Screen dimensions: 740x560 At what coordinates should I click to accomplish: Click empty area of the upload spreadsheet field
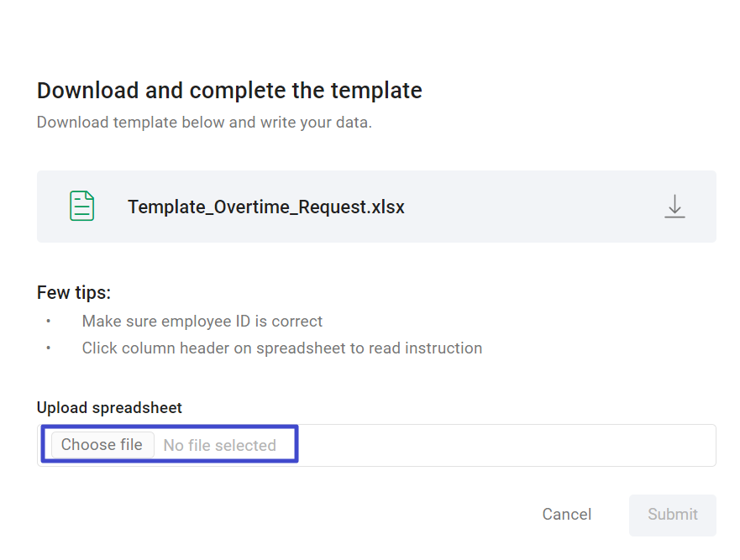[505, 445]
